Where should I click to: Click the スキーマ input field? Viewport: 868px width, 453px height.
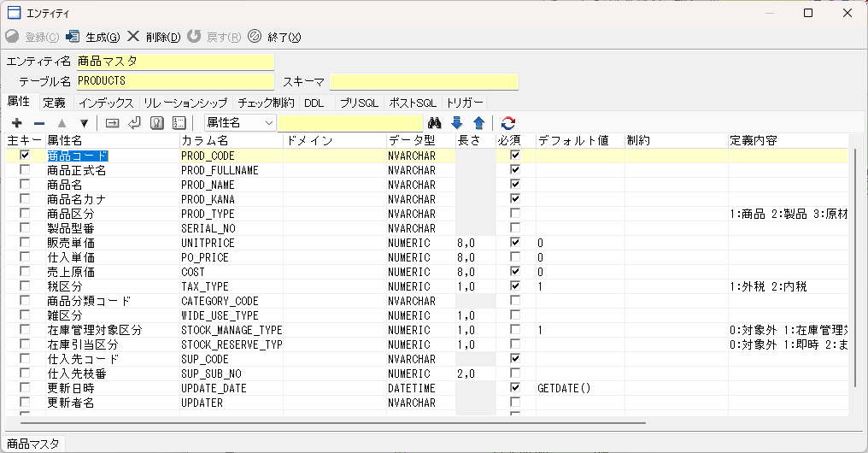[x=424, y=81]
